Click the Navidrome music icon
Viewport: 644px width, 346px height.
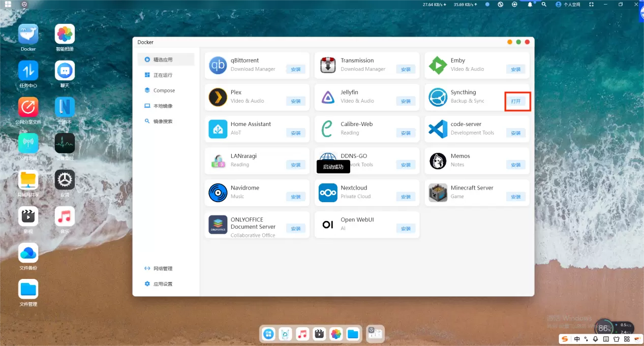(218, 193)
